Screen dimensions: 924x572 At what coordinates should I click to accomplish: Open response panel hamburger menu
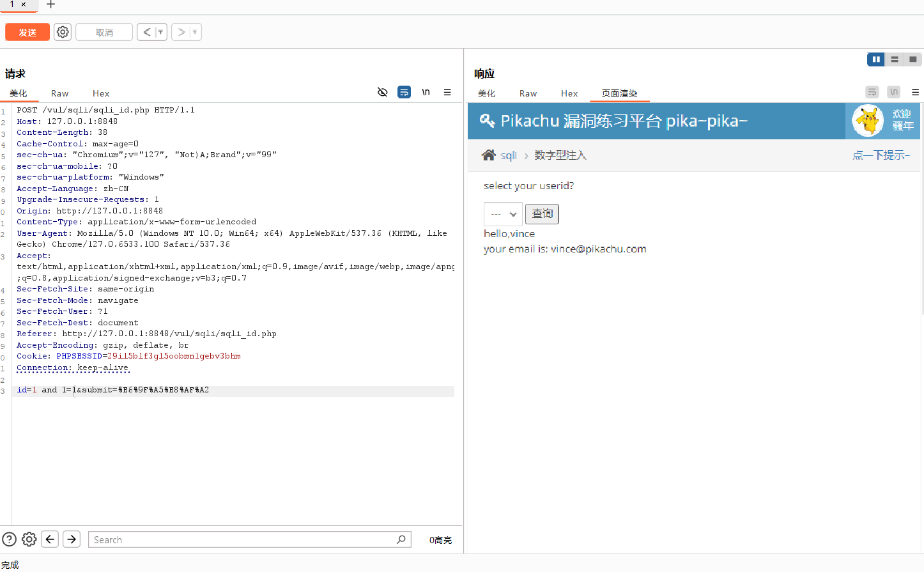pyautogui.click(x=915, y=92)
